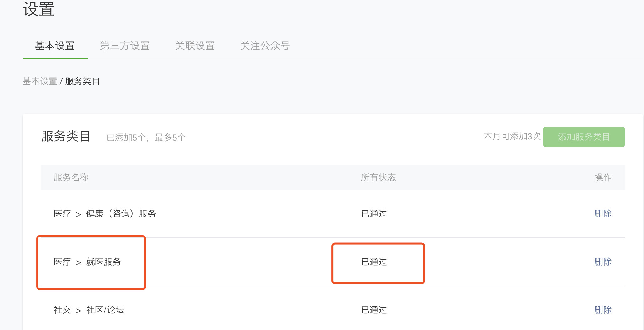Select the 医疗 > 就医服务 row name
Image resolution: width=644 pixels, height=330 pixels.
coord(87,262)
